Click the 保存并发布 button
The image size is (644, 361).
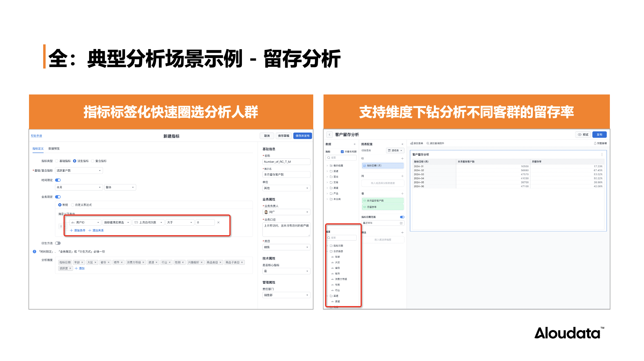click(x=302, y=136)
